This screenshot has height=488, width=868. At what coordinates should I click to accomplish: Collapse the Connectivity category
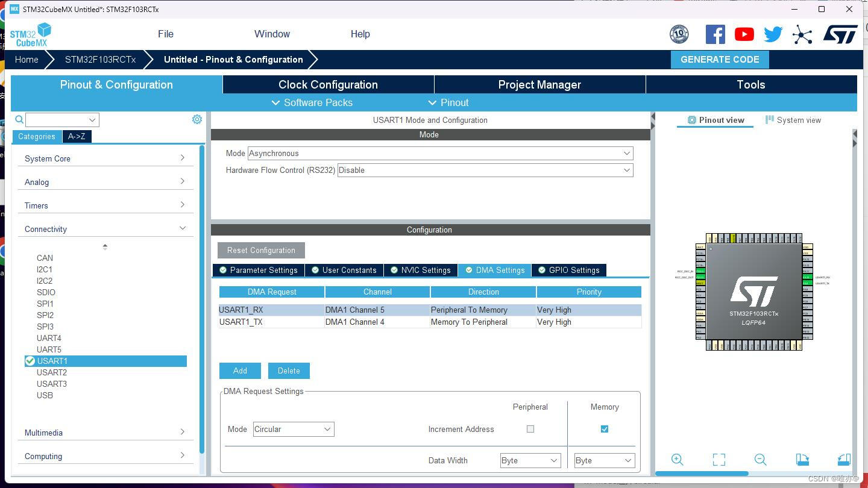pyautogui.click(x=105, y=229)
